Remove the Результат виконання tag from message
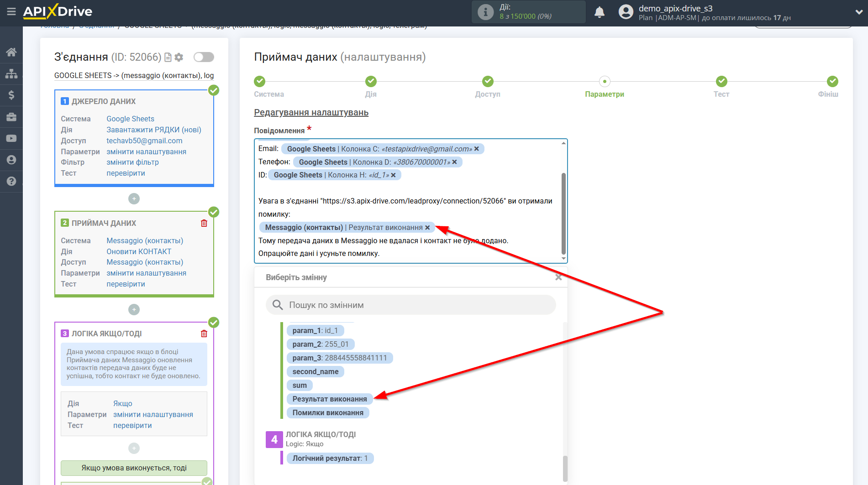 point(427,228)
